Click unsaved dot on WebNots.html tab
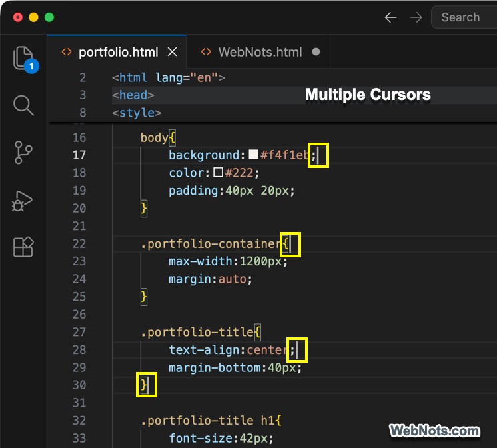 pyautogui.click(x=316, y=52)
